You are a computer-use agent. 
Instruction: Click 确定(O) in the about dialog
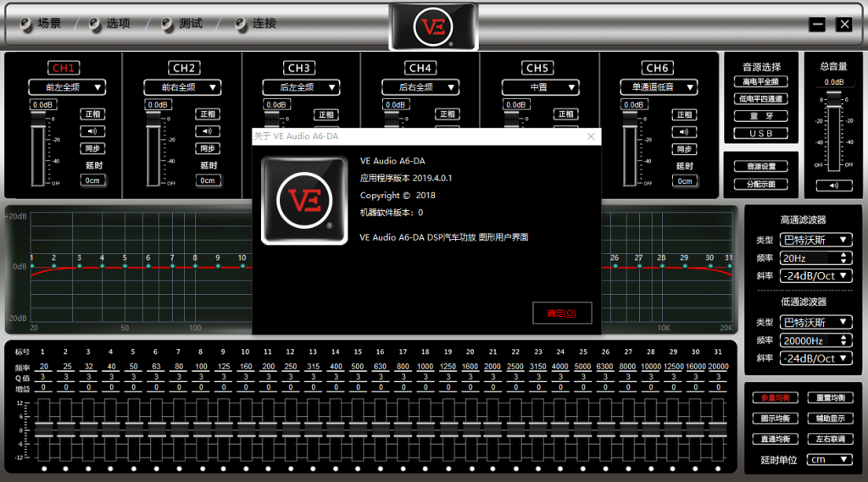coord(562,313)
